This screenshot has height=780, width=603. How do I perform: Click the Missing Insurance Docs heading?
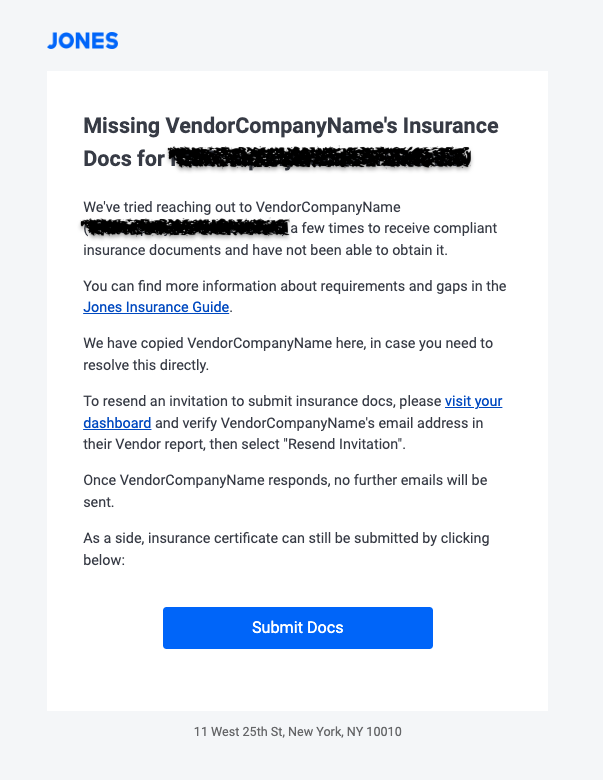click(x=290, y=127)
